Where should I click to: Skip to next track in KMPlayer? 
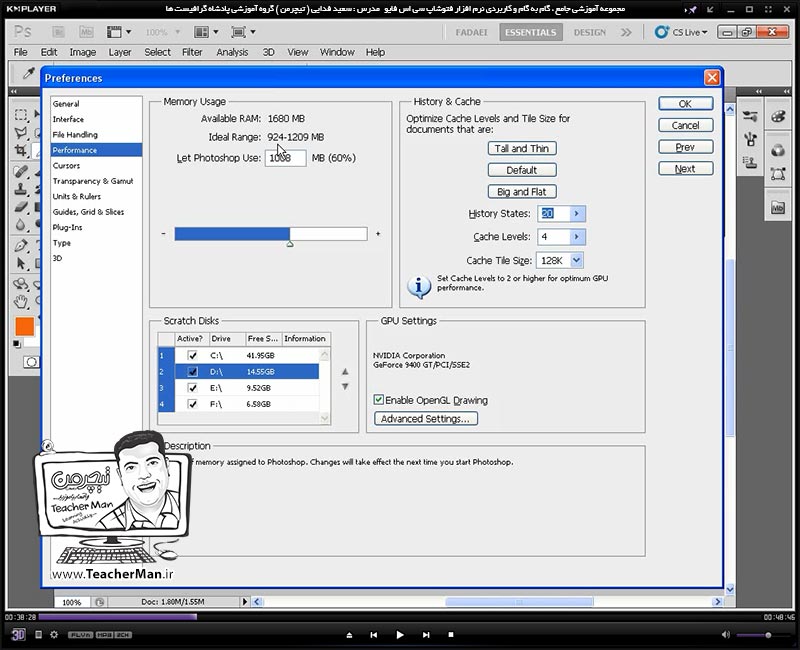point(426,635)
